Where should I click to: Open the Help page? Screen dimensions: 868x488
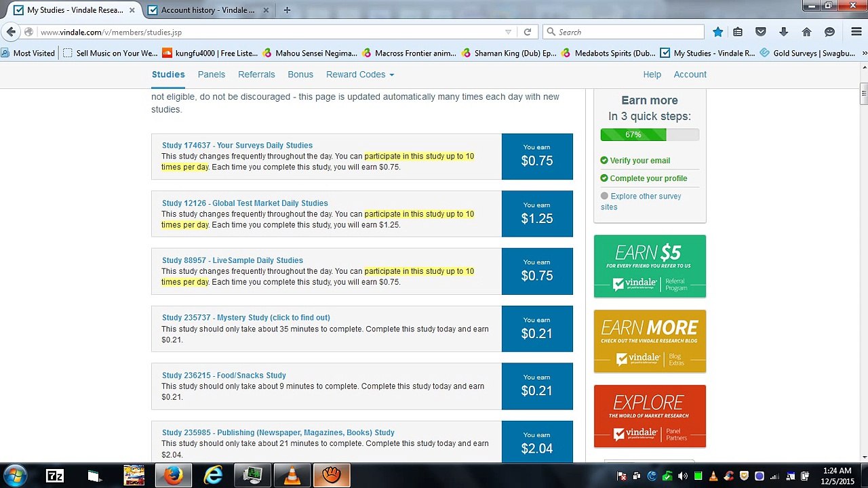(x=652, y=75)
